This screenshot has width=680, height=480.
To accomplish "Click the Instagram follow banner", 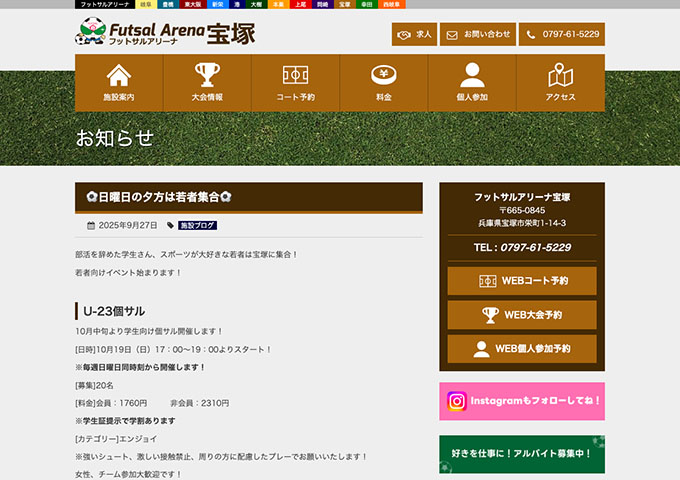I will coord(521,401).
